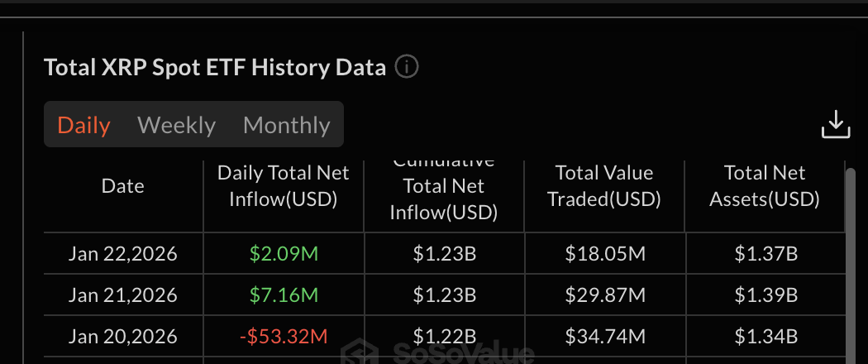Select the Jan 21,2026 date cell
The height and width of the screenshot is (364, 868).
tap(122, 295)
